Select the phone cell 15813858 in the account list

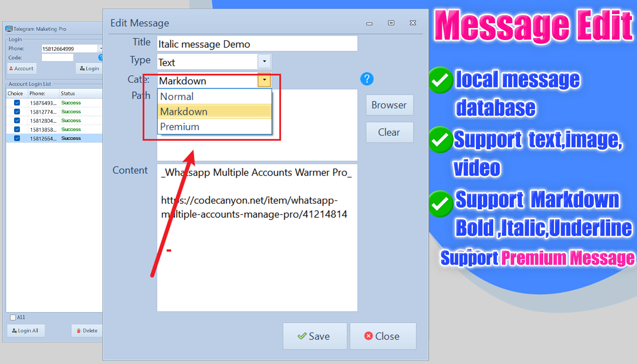[43, 129]
